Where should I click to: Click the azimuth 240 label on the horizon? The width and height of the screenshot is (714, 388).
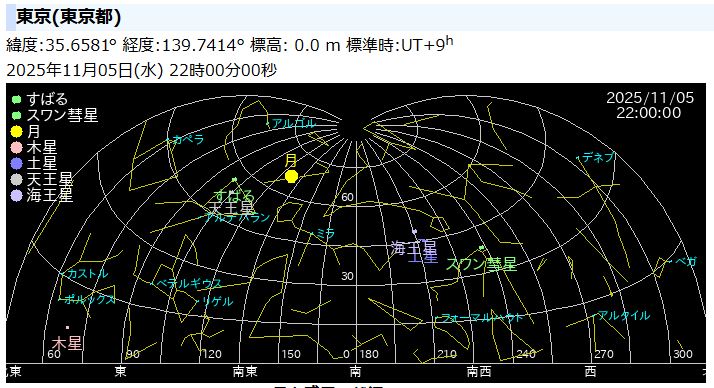[x=526, y=354]
